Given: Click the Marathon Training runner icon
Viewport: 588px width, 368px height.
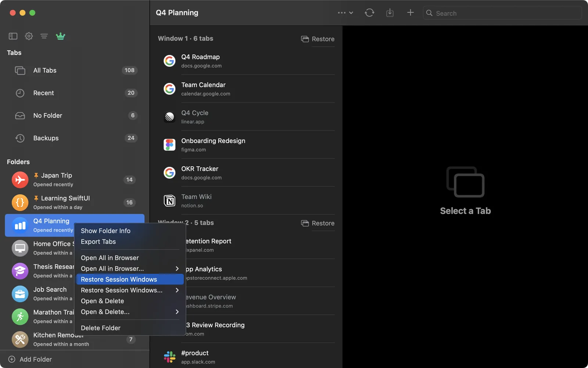Looking at the screenshot, I should point(20,316).
